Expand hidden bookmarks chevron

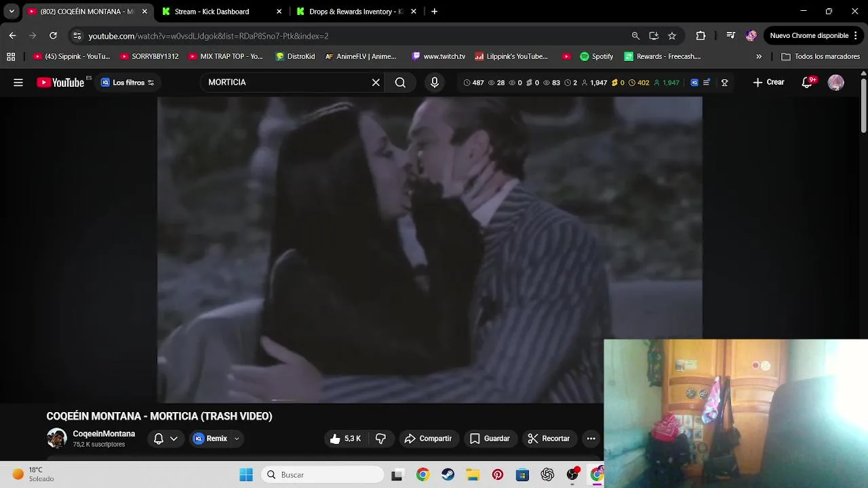(759, 57)
